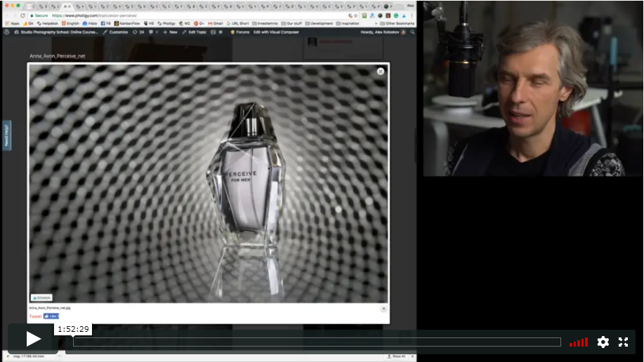Open Forums in the admin bar
This screenshot has height=362, width=644.
[240, 32]
